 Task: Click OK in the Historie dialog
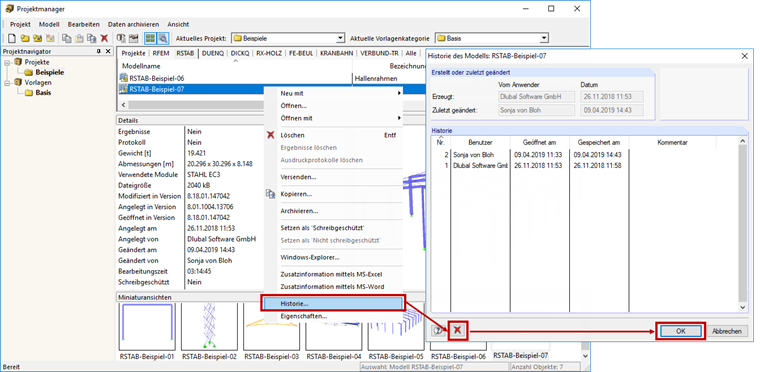681,331
